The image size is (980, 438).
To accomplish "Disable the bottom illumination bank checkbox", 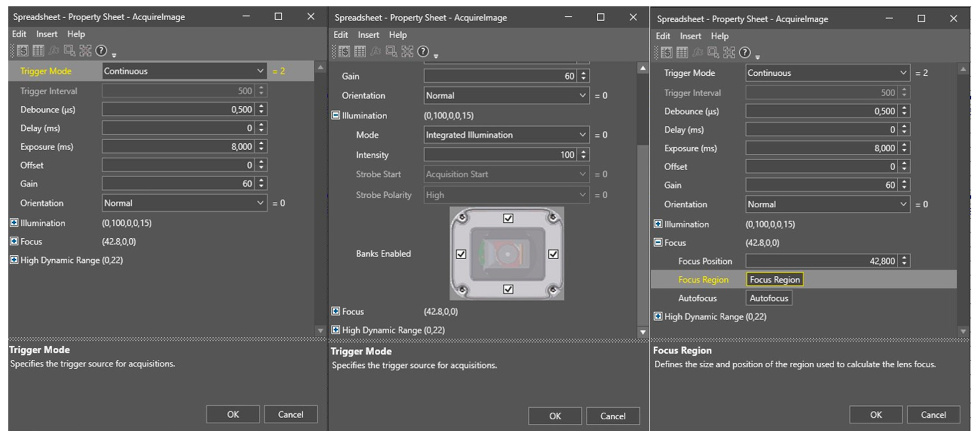I will [x=508, y=289].
